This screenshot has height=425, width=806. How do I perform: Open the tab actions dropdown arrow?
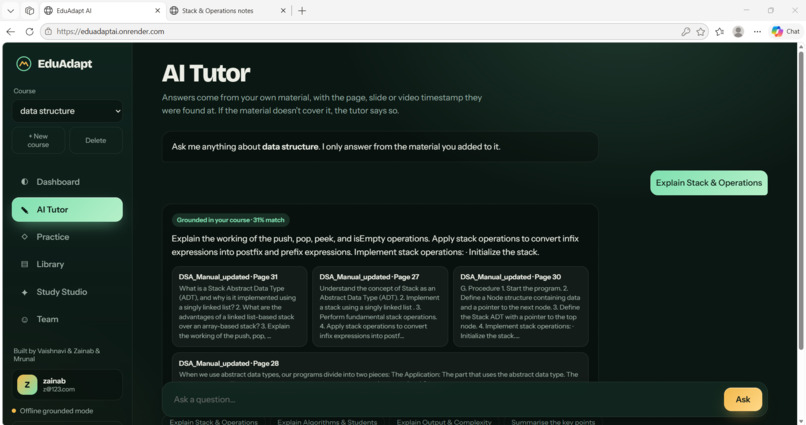click(x=10, y=10)
